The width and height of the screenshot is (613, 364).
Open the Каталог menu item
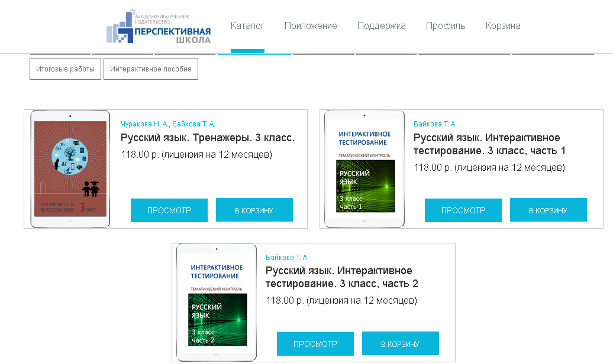click(247, 26)
